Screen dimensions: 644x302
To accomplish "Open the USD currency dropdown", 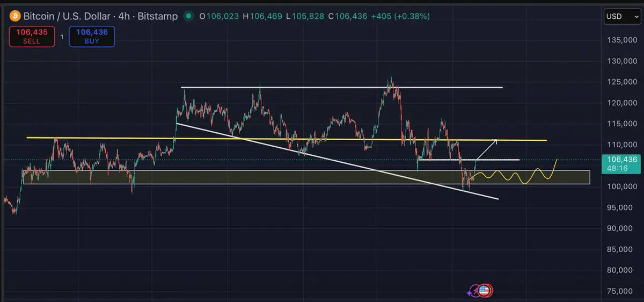I will [x=622, y=17].
